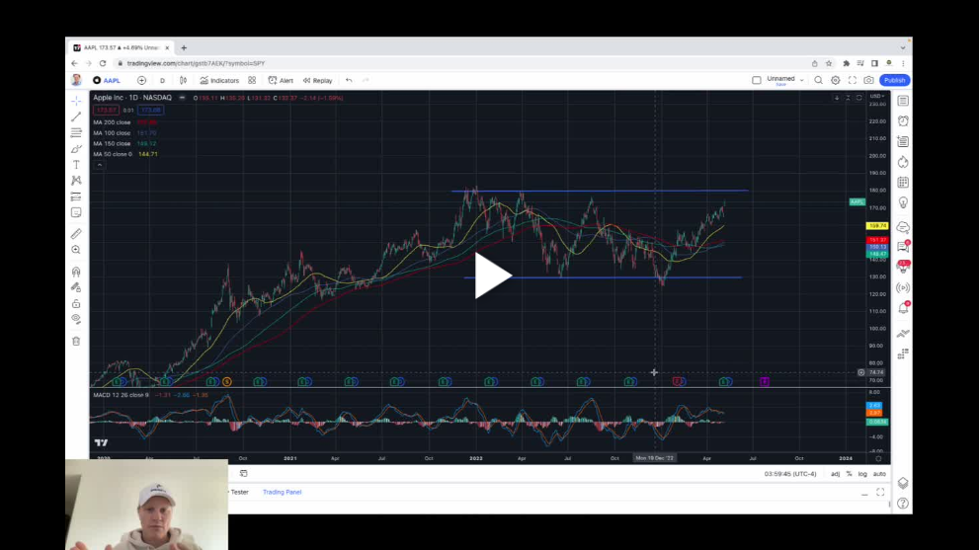Viewport: 980px width, 550px height.
Task: Open the help center question mark
Action: (x=903, y=504)
